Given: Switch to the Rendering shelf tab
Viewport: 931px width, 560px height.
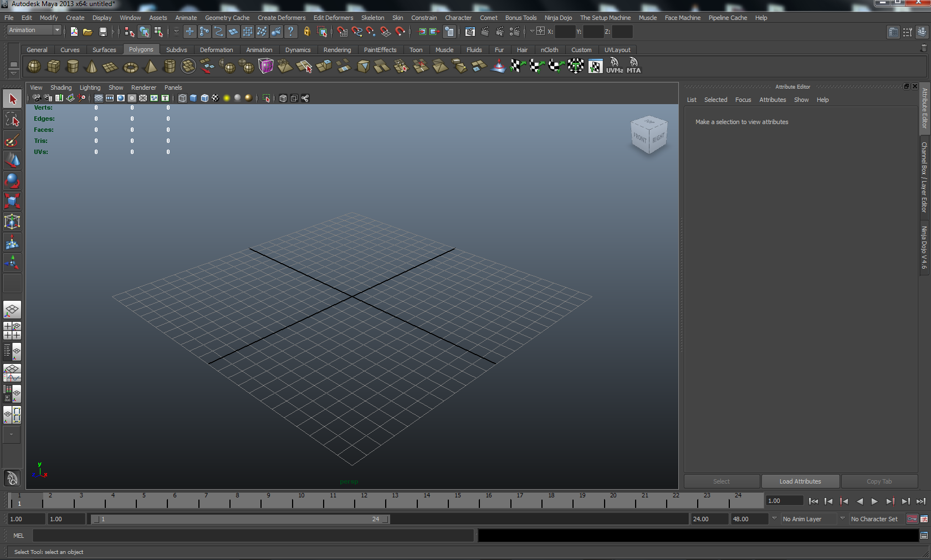Looking at the screenshot, I should (x=337, y=50).
